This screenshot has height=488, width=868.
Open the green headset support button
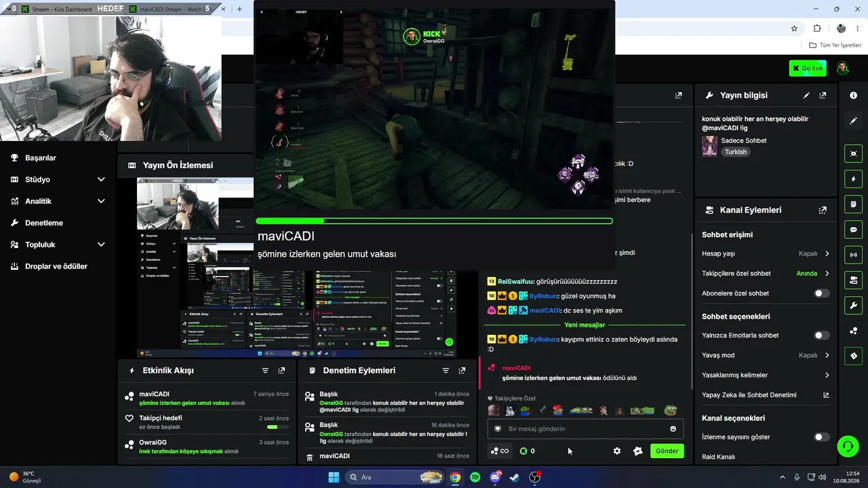pyautogui.click(x=848, y=446)
